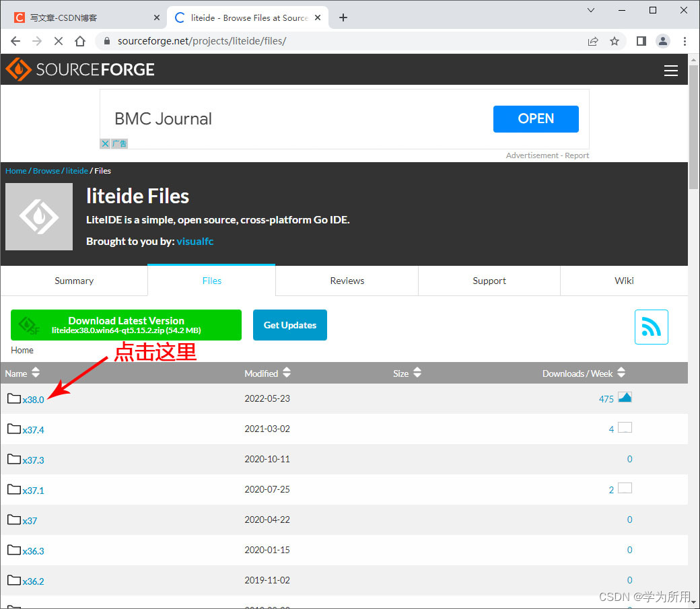The height and width of the screenshot is (609, 700).
Task: Open the x37.1 download stats chart icon
Action: click(x=625, y=488)
